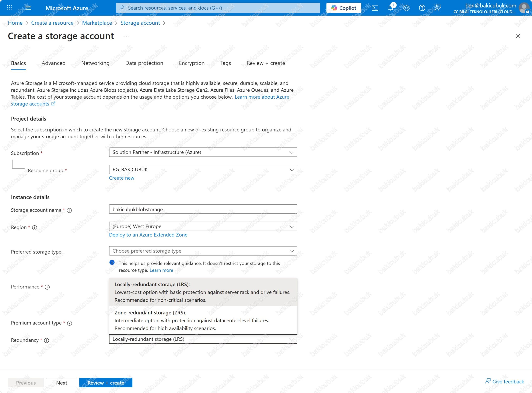532x393 pixels.
Task: Show info tooltip for Performance
Action: click(x=47, y=287)
